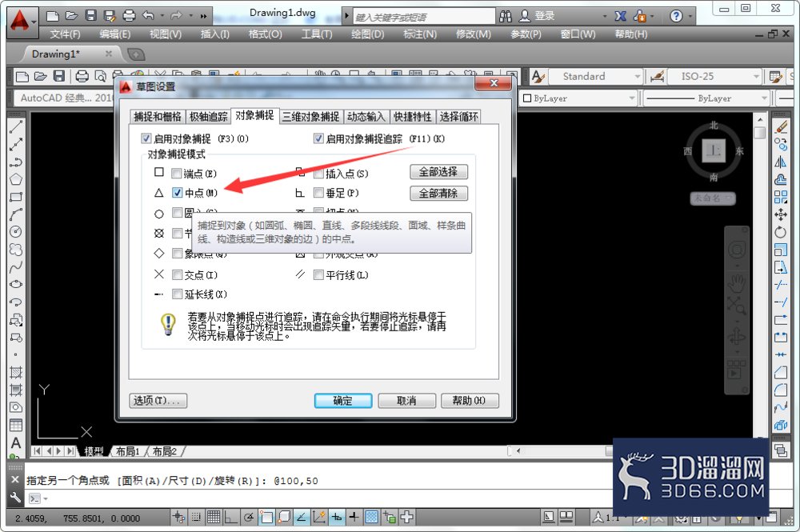Uncheck 启用对象捕捉追踪 (F11) checkbox
This screenshot has width=800, height=532.
(x=319, y=138)
